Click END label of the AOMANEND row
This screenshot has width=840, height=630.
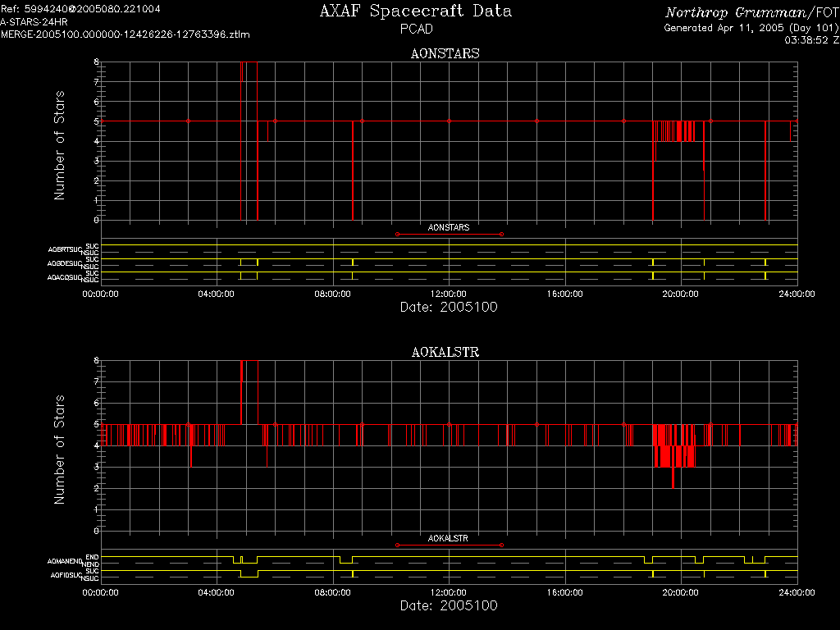tap(92, 558)
